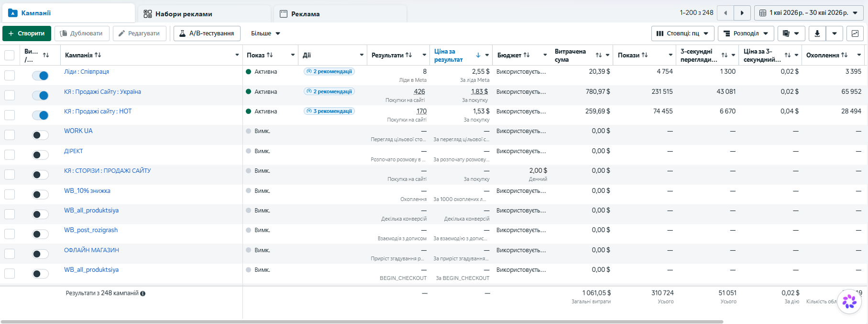Check the ОФЛАЙН МАГАЗИН row checkbox
868x324 pixels.
tap(10, 254)
